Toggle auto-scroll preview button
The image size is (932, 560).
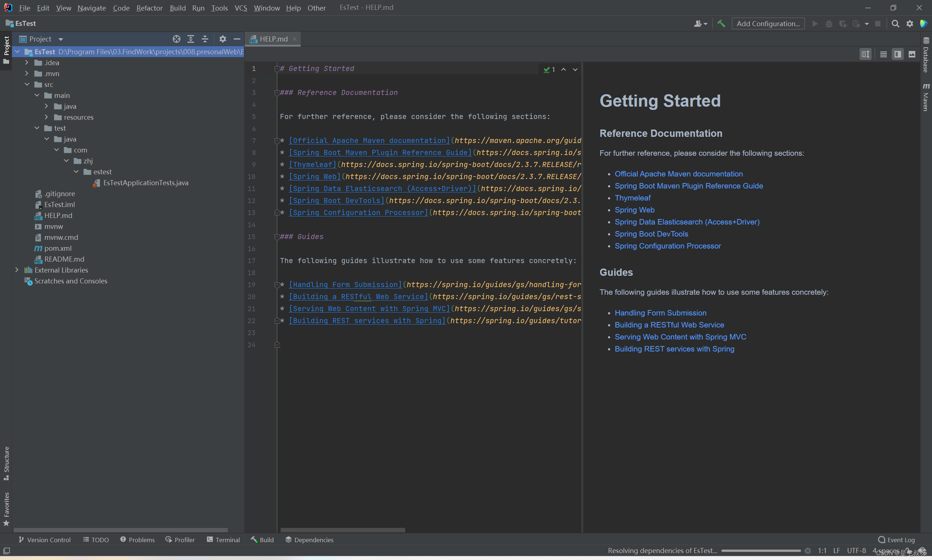pyautogui.click(x=865, y=54)
